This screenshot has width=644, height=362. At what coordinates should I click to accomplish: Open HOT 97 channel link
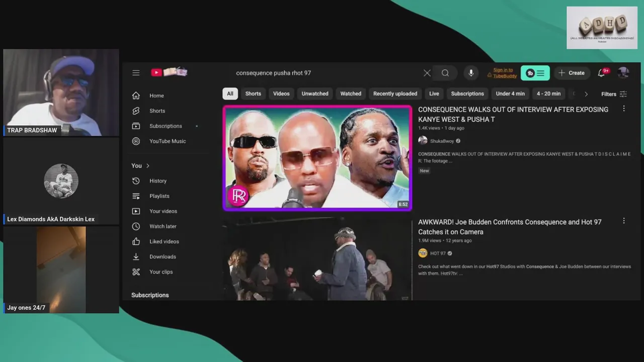[438, 253]
